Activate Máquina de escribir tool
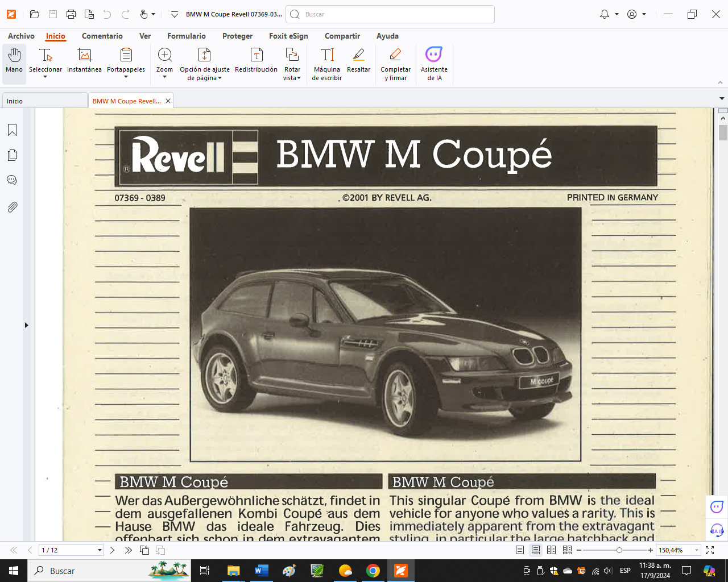 point(327,64)
